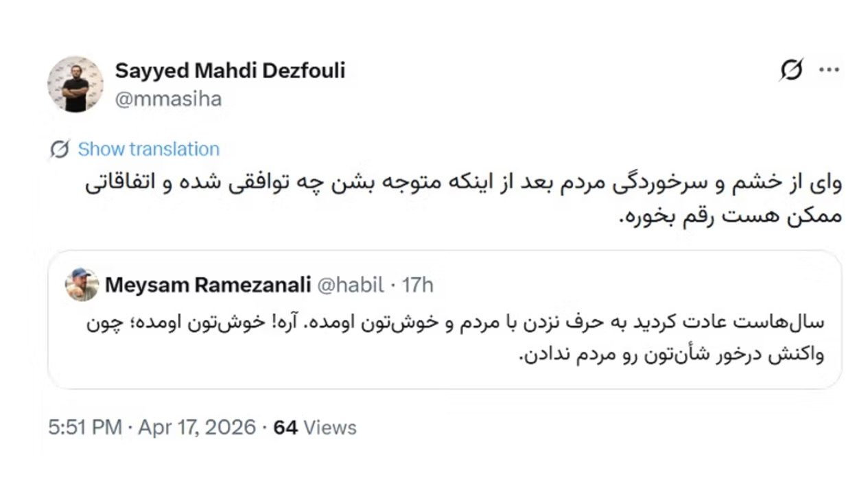Click main post line ممکن هست رقم بخوره

click(729, 217)
